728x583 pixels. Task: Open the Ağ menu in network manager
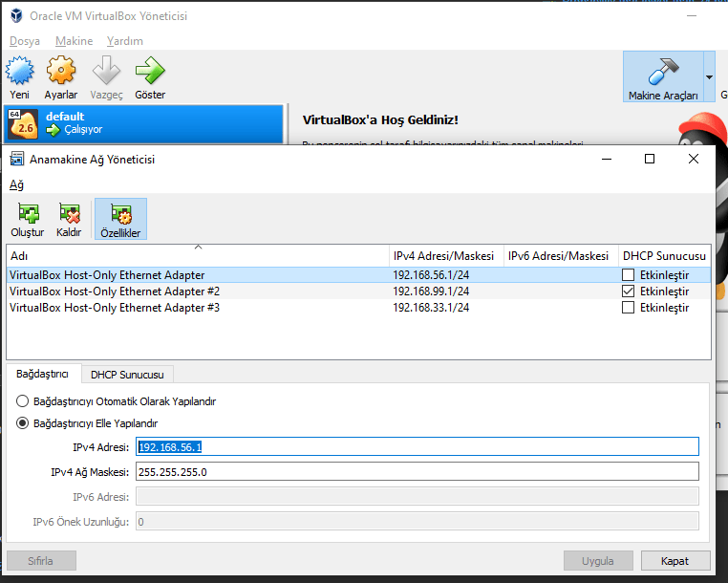coord(16,184)
